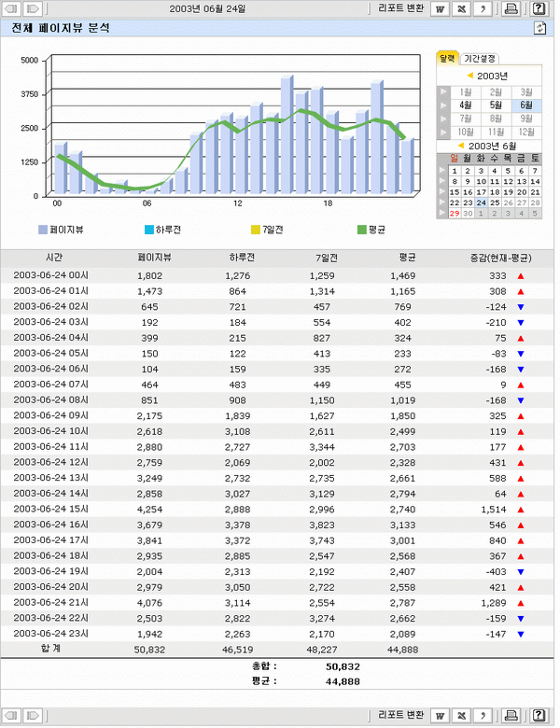
Task: Select week arrow beside the date 8 row
Action: [442, 181]
